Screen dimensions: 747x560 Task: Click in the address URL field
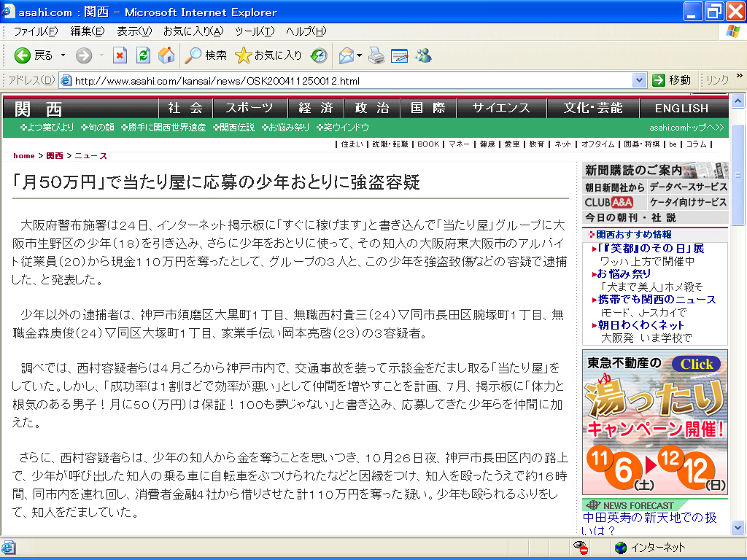(350, 80)
